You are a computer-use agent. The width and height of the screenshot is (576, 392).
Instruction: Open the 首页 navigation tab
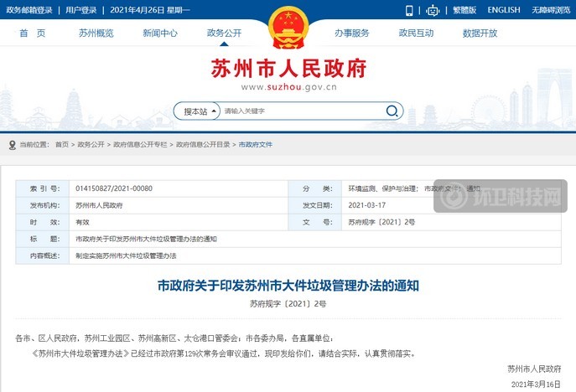point(33,34)
